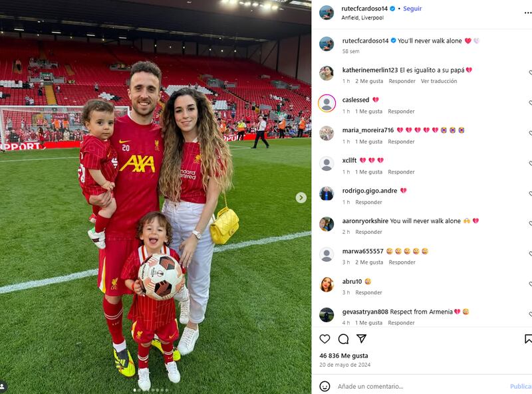Show tagged people icon on photo
Image resolution: width=532 pixels, height=394 pixels.
coord(3,386)
